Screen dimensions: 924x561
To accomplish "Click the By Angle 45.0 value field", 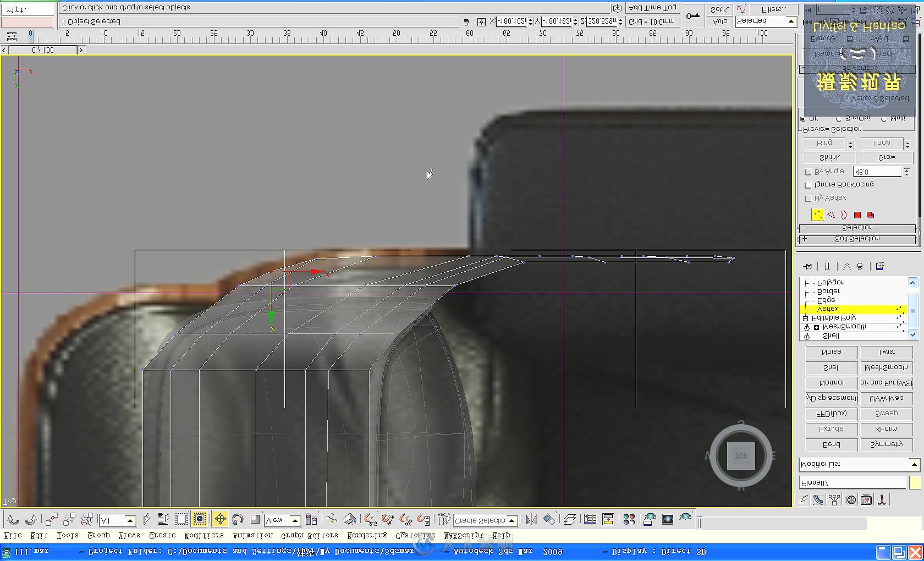I will 878,172.
